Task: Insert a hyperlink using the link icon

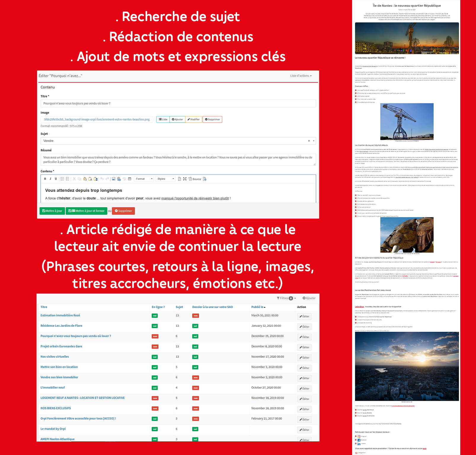Action: [x=119, y=179]
